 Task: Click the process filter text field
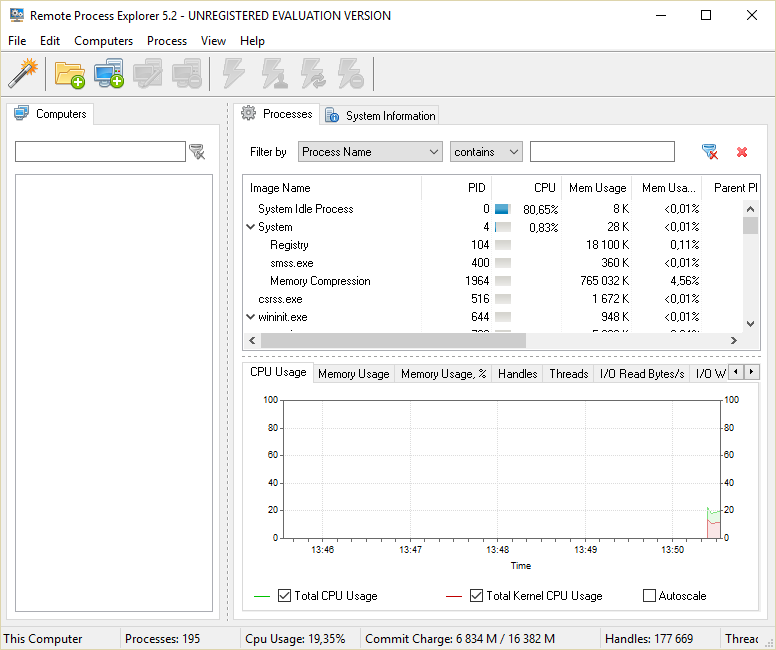pos(602,151)
